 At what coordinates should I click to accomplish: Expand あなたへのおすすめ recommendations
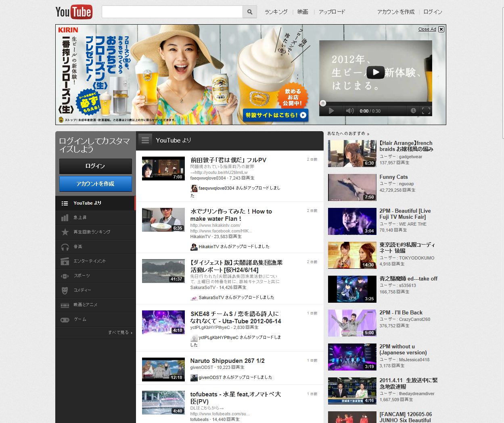click(348, 134)
